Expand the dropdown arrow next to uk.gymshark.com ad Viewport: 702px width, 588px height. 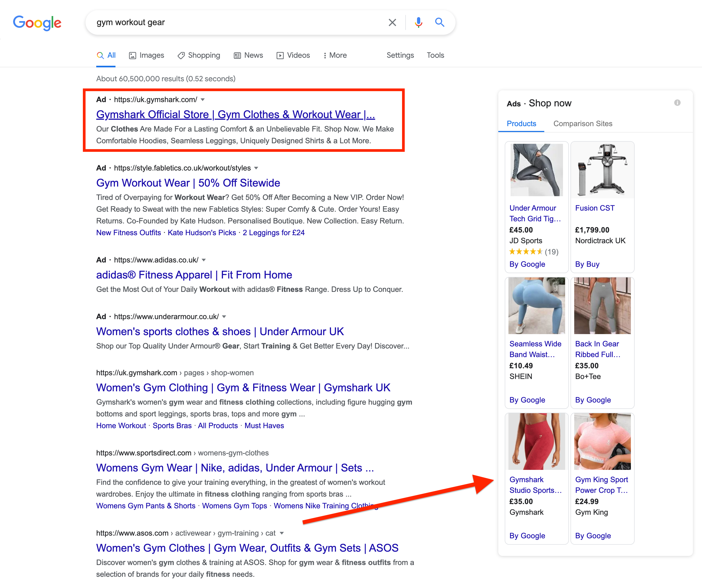[203, 100]
